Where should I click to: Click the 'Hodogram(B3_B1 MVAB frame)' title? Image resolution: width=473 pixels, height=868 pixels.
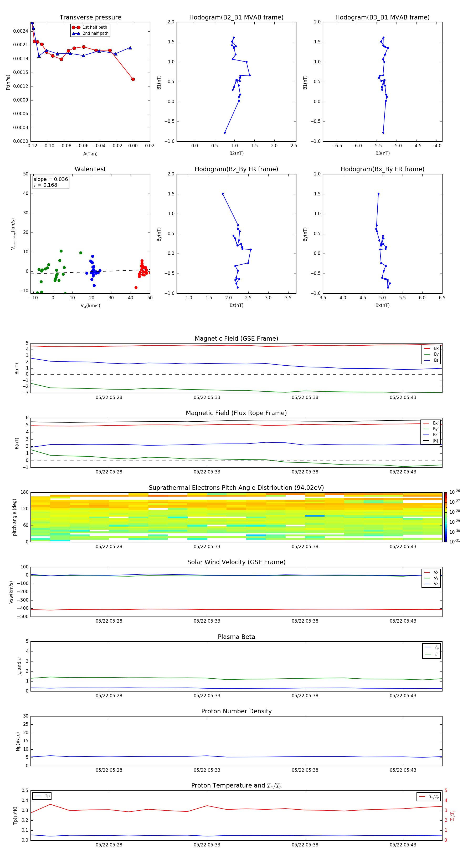[382, 17]
